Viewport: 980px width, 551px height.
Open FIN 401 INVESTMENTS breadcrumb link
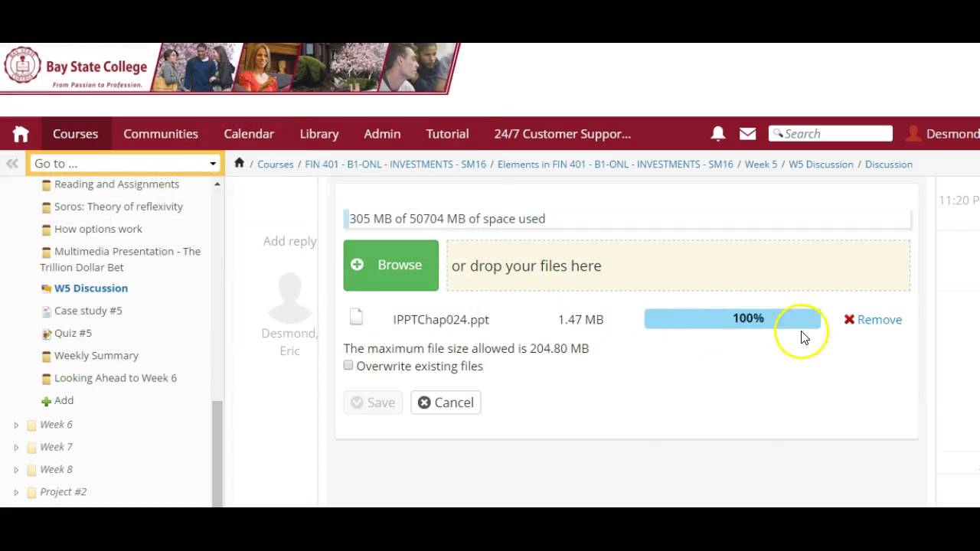pyautogui.click(x=395, y=164)
